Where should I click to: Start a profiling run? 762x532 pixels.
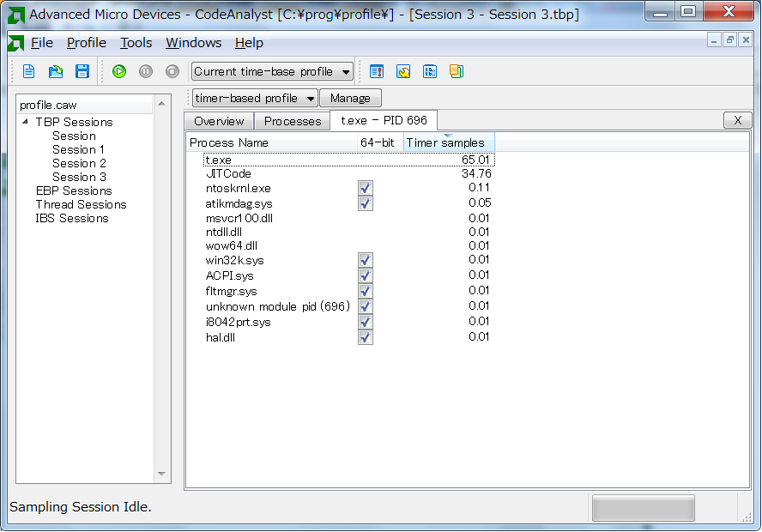pos(119,71)
